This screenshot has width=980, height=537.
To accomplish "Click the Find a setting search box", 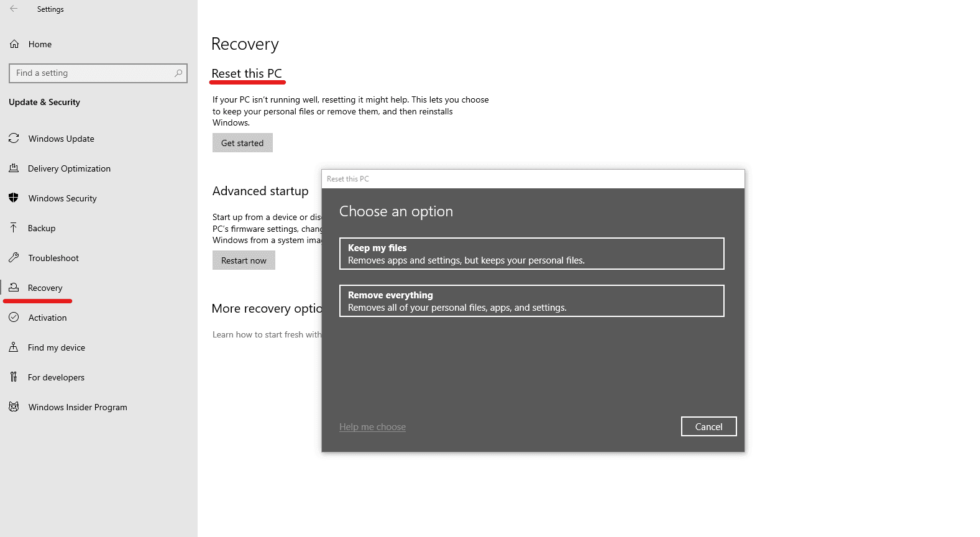I will tap(98, 73).
